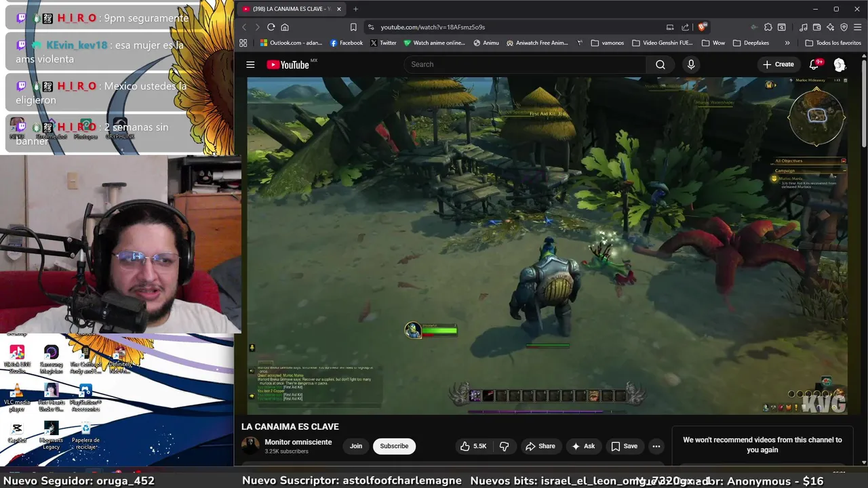Click the Brave Shields lion icon

tap(702, 27)
